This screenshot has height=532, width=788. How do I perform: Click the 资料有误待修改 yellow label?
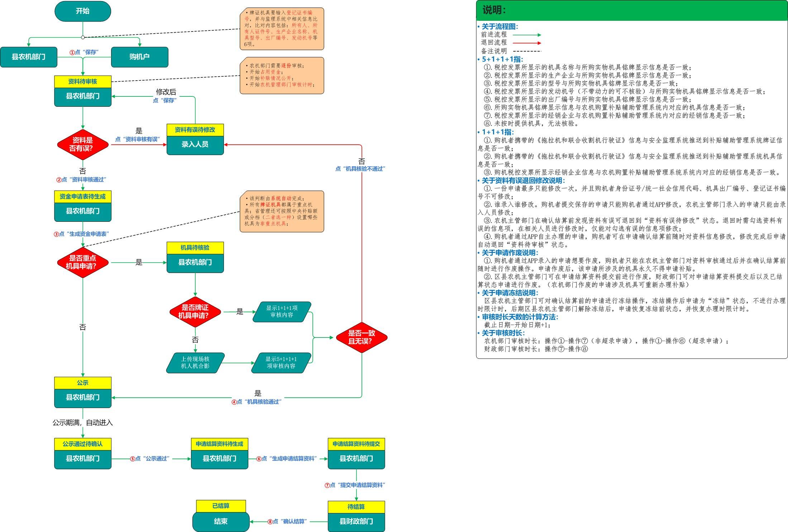point(195,130)
